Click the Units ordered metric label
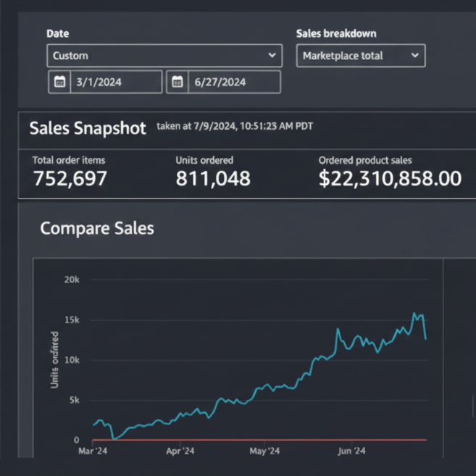The height and width of the screenshot is (476, 476). [x=204, y=160]
